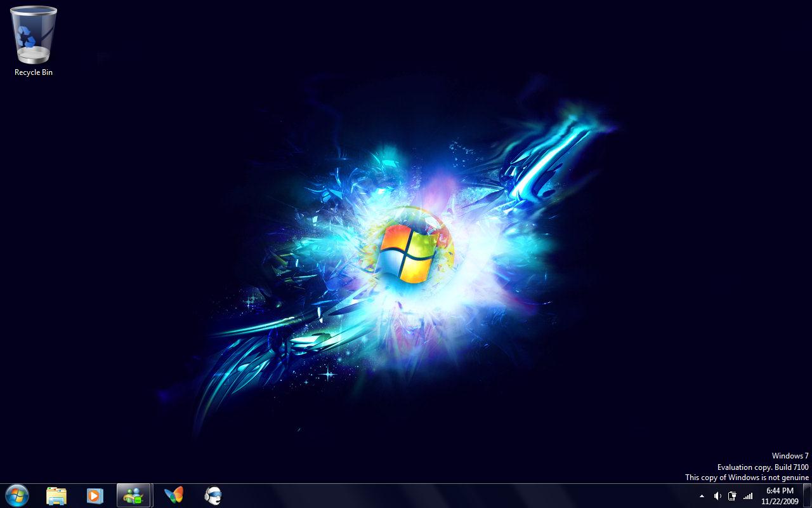This screenshot has height=508, width=812.
Task: Open the calendar from the 11/22/2009 date
Action: [780, 501]
